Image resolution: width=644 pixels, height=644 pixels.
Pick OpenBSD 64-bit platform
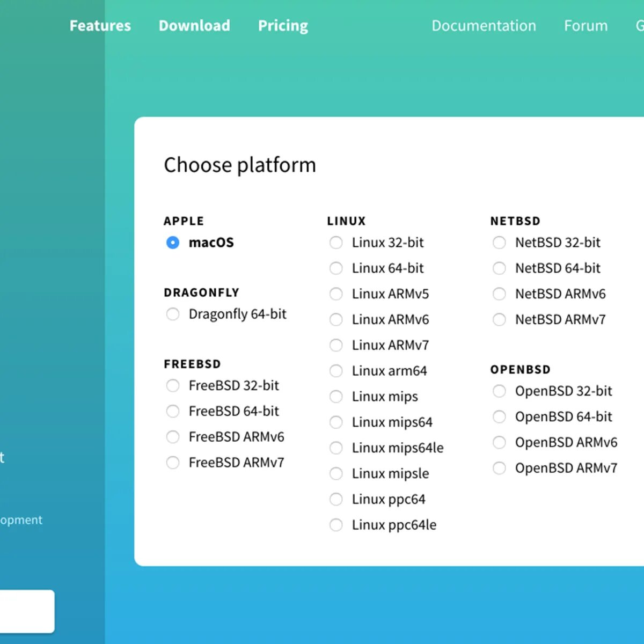499,417
